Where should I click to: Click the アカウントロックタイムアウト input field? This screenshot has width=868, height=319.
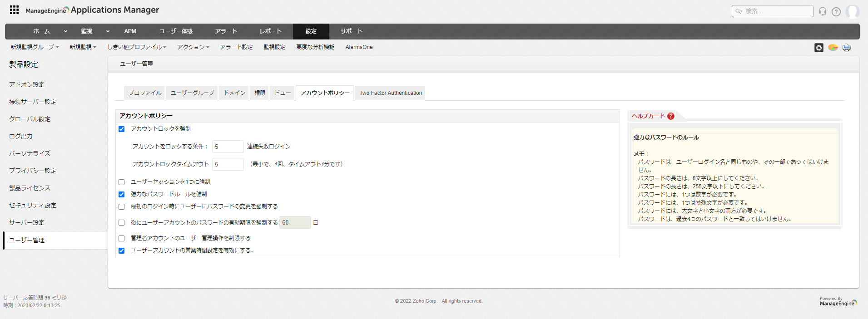[x=228, y=164]
